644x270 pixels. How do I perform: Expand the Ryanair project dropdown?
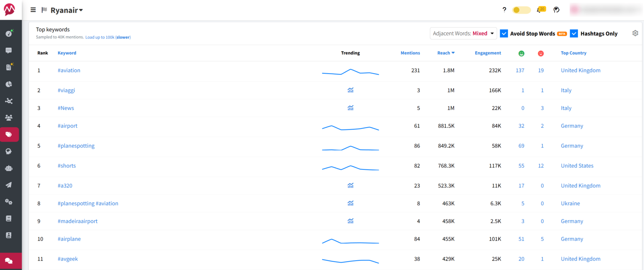click(67, 10)
